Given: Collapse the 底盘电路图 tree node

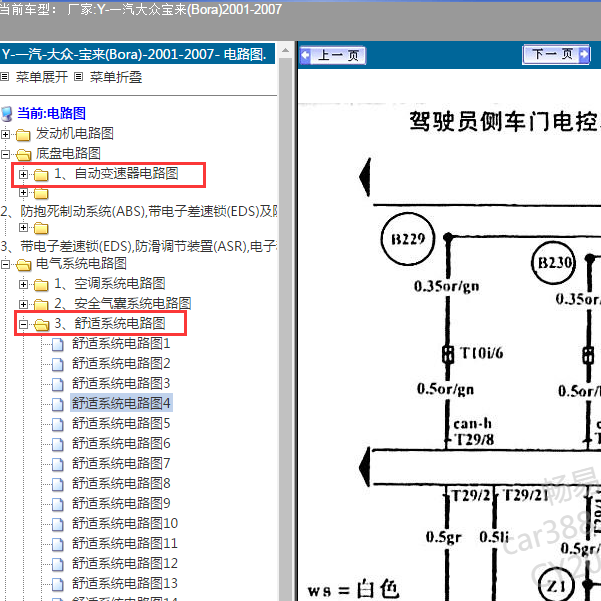Looking at the screenshot, I should tap(5, 154).
